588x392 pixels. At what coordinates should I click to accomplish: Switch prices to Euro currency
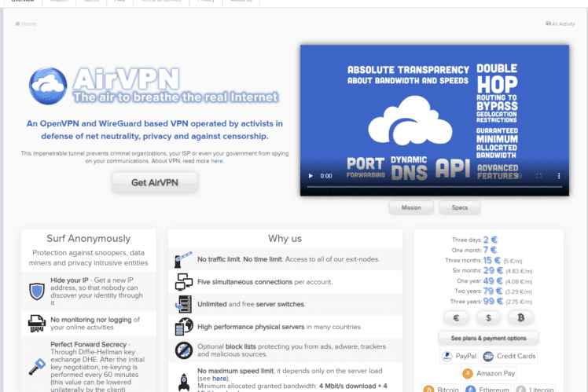[456, 318]
